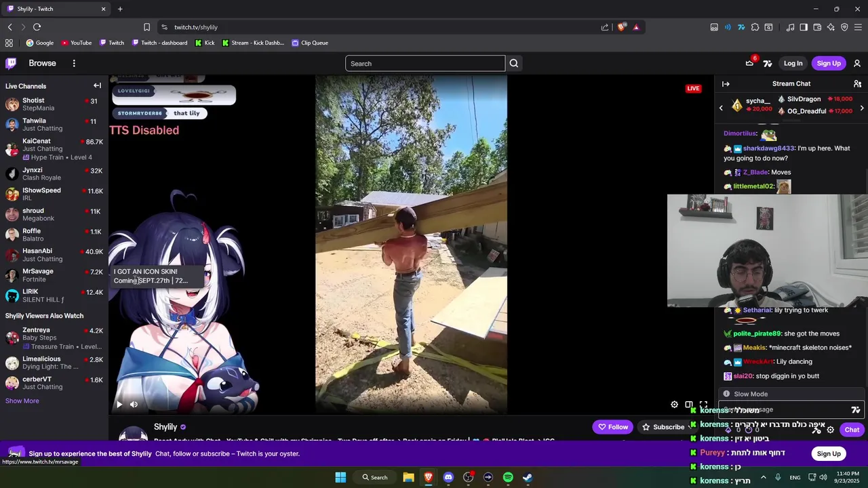Open the browser extensions puzzle icon
The height and width of the screenshot is (488, 868).
coord(755,27)
